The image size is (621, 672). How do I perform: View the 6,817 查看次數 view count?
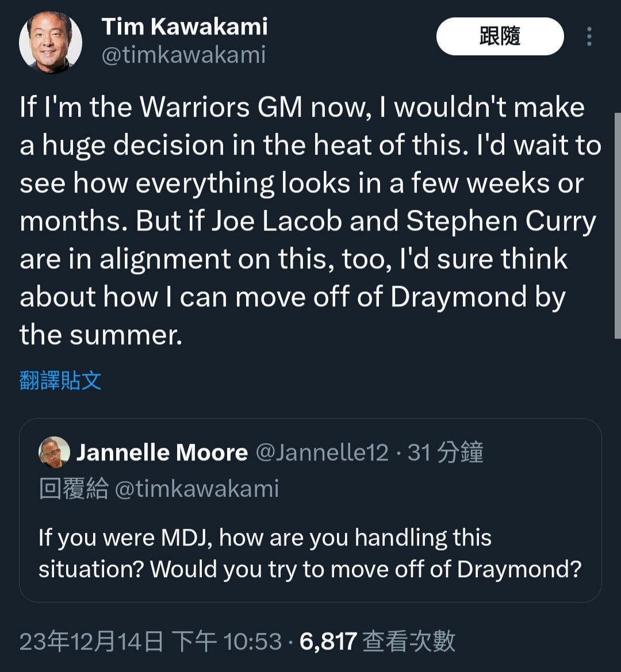(x=377, y=642)
